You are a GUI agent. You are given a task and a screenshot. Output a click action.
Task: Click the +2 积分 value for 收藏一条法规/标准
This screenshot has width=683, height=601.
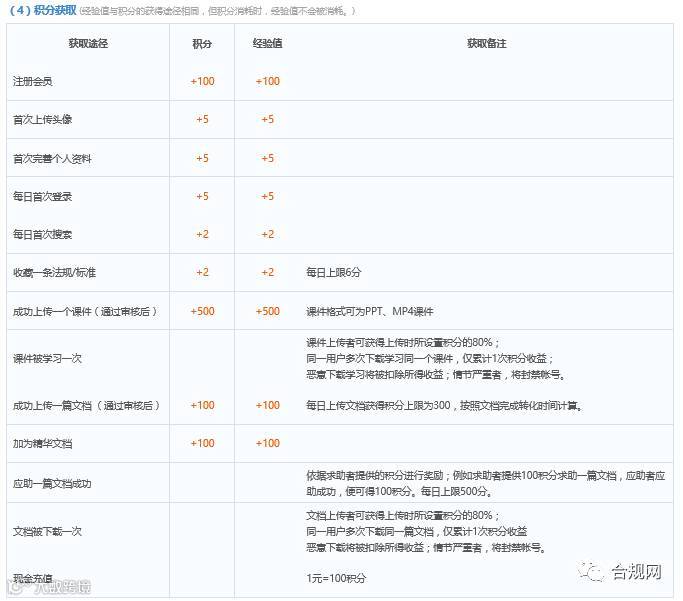(x=202, y=273)
